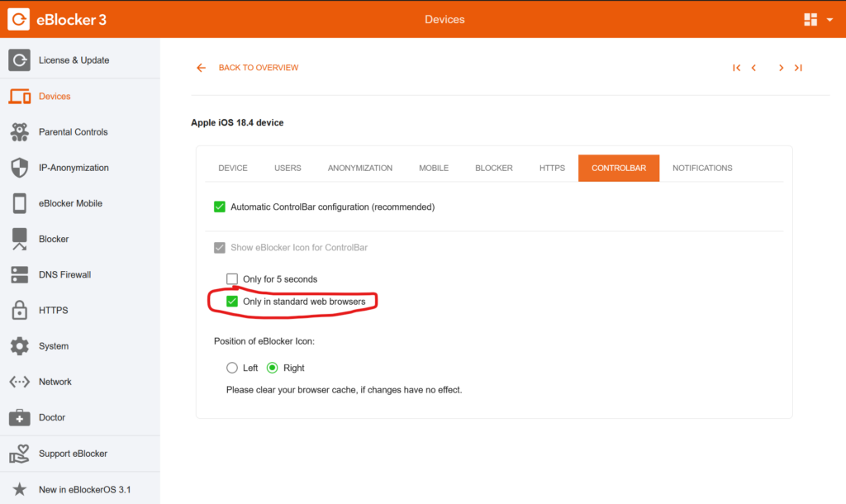Image resolution: width=846 pixels, height=504 pixels.
Task: Open DNS Firewall section
Action: click(x=80, y=274)
